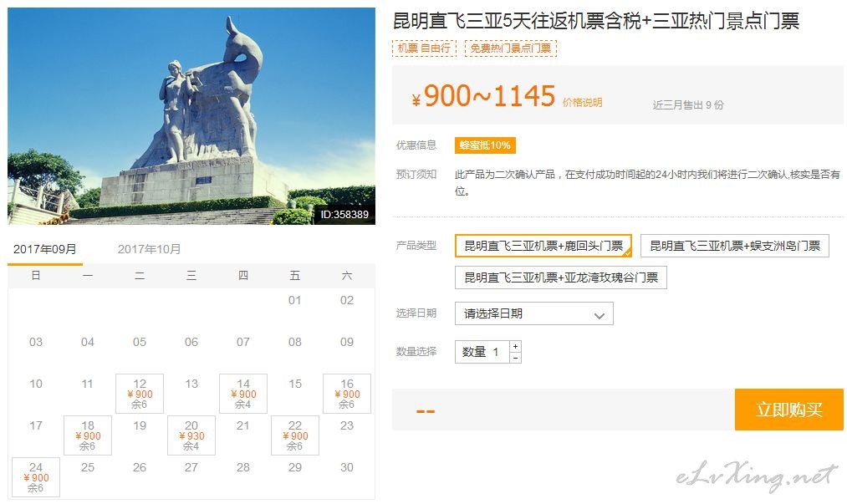
Task: Select September 22 date cell
Action: (295, 435)
